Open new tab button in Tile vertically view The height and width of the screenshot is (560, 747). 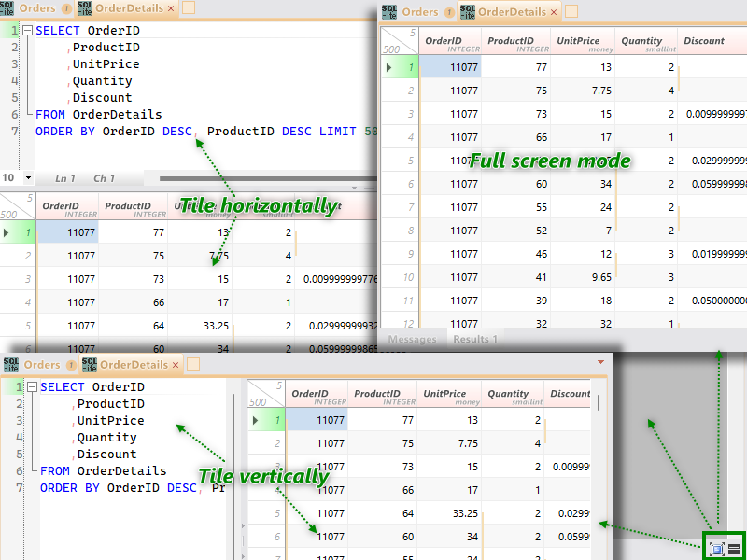[x=193, y=364]
